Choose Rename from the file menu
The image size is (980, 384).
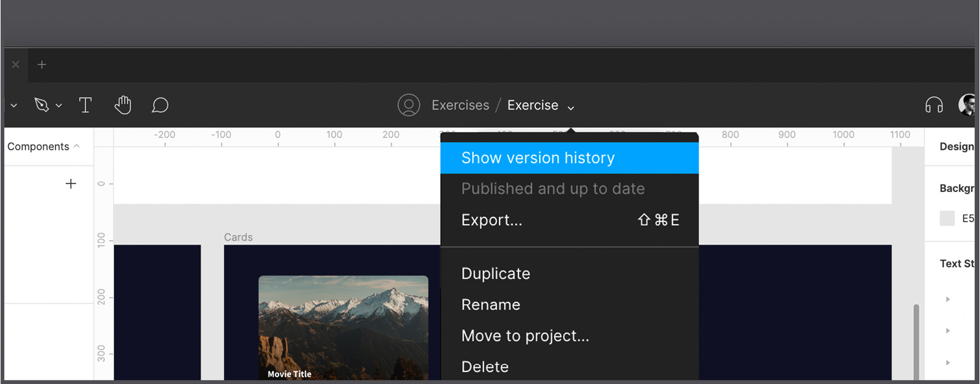570,304
